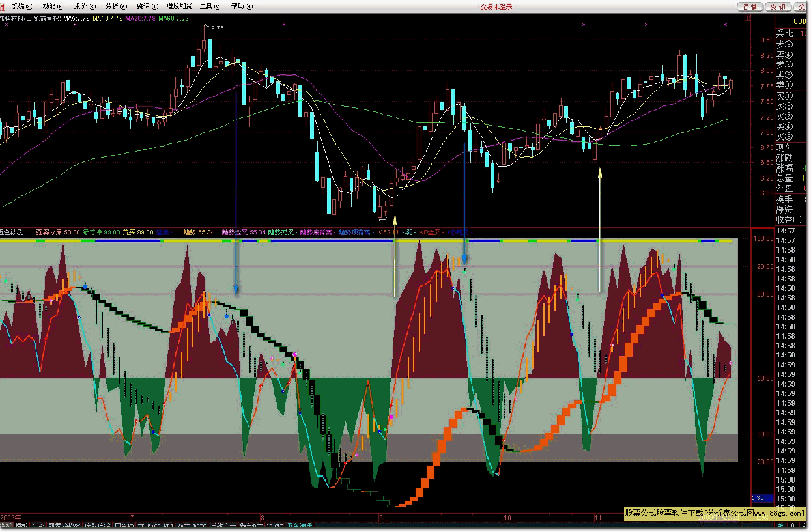Open the 港股期货 menu
This screenshot has width=811, height=532.
tap(179, 7)
